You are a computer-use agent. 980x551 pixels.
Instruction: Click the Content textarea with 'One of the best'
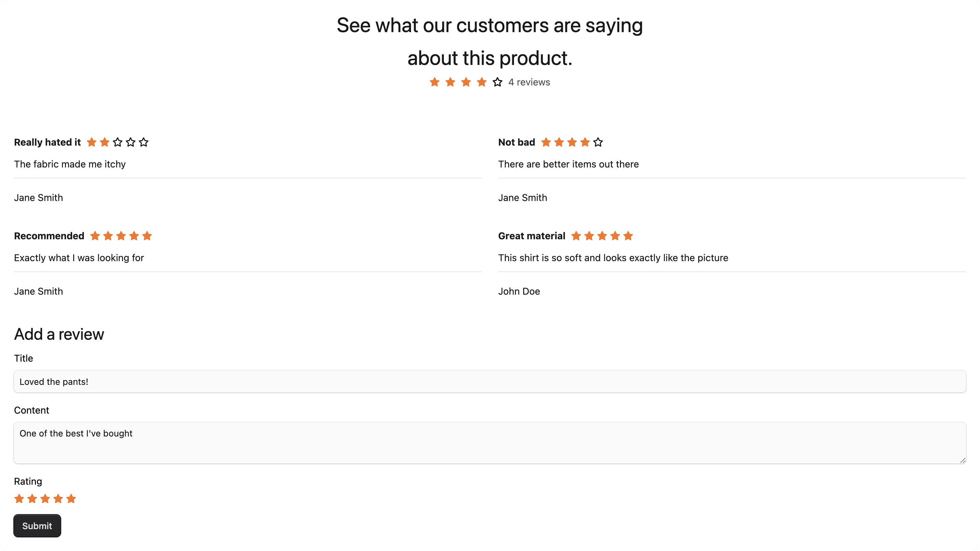pos(490,443)
